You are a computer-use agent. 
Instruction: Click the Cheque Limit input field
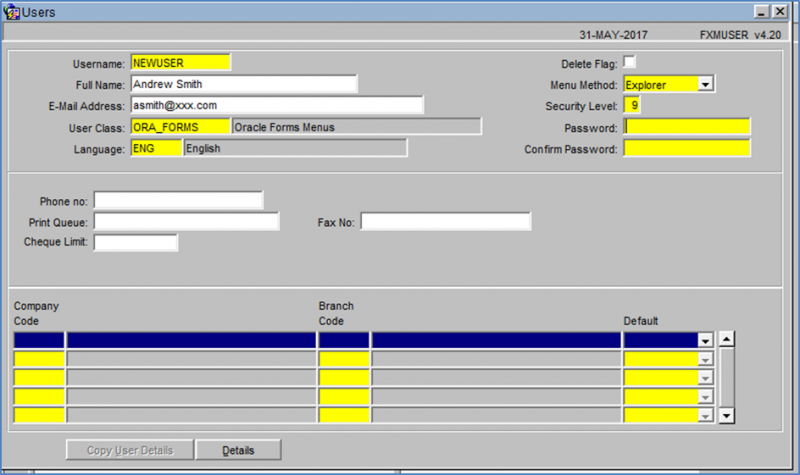tap(136, 242)
